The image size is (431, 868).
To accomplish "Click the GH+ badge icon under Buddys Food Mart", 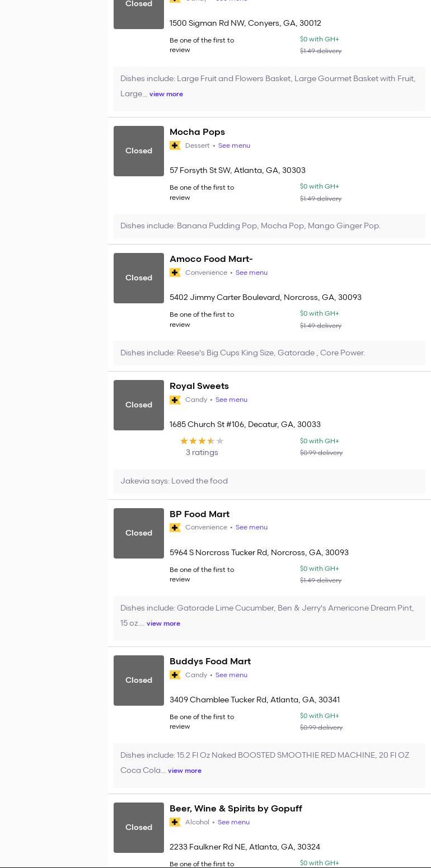I will point(175,675).
